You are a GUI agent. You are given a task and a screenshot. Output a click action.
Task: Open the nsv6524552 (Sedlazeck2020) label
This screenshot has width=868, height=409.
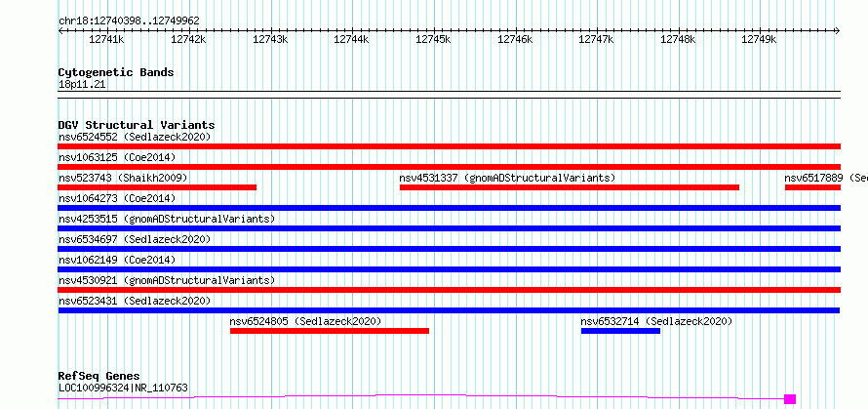click(135, 137)
